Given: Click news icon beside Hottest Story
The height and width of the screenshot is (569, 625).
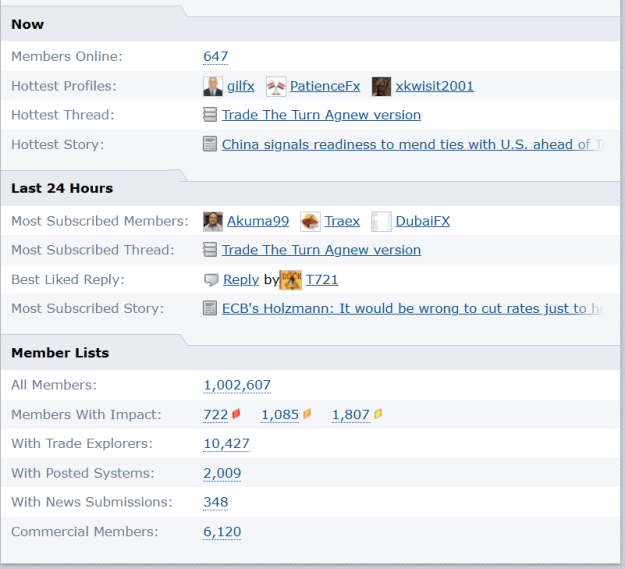Looking at the screenshot, I should click(x=210, y=144).
